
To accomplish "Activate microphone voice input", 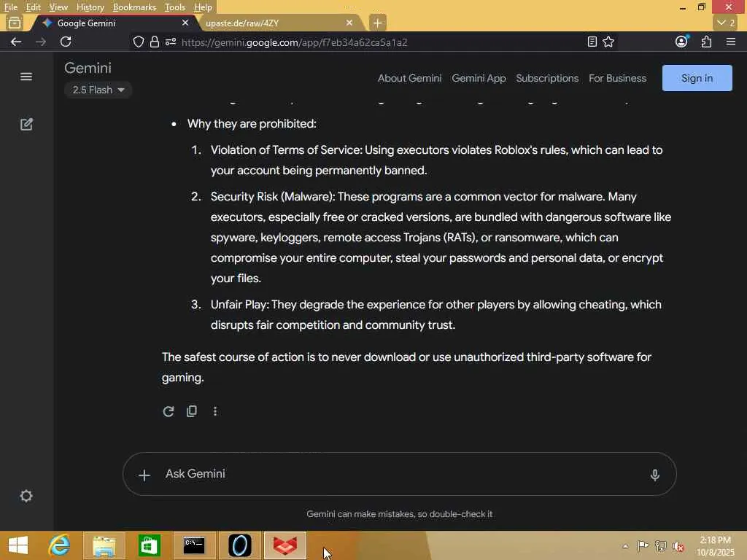I will point(654,475).
